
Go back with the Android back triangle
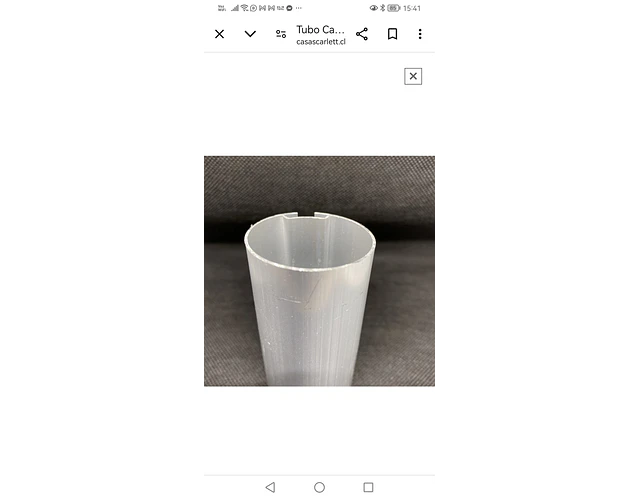pyautogui.click(x=270, y=487)
